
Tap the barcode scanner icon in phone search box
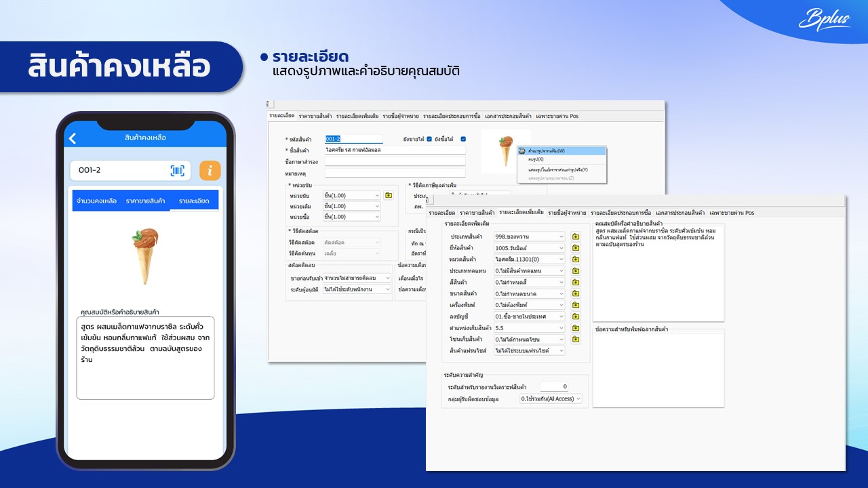click(177, 171)
